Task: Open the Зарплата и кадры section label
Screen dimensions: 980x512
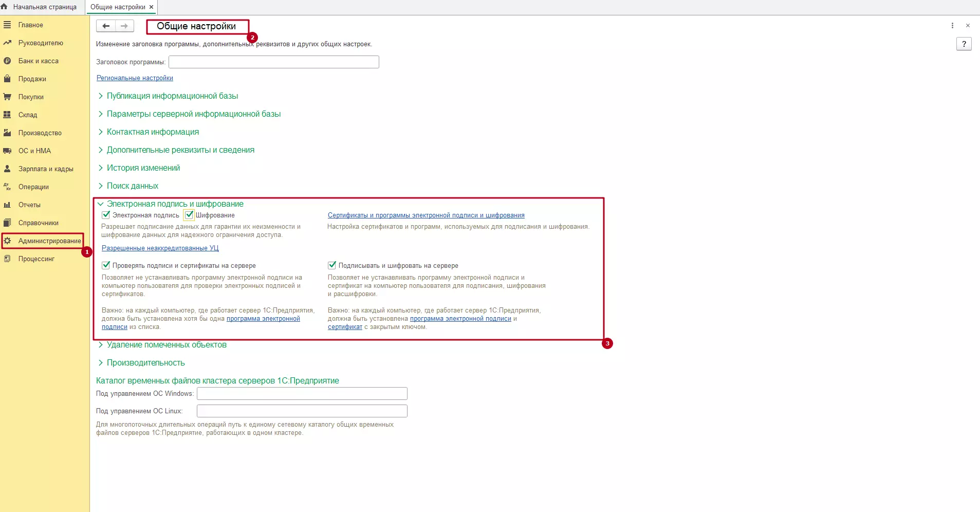Action: [x=46, y=169]
